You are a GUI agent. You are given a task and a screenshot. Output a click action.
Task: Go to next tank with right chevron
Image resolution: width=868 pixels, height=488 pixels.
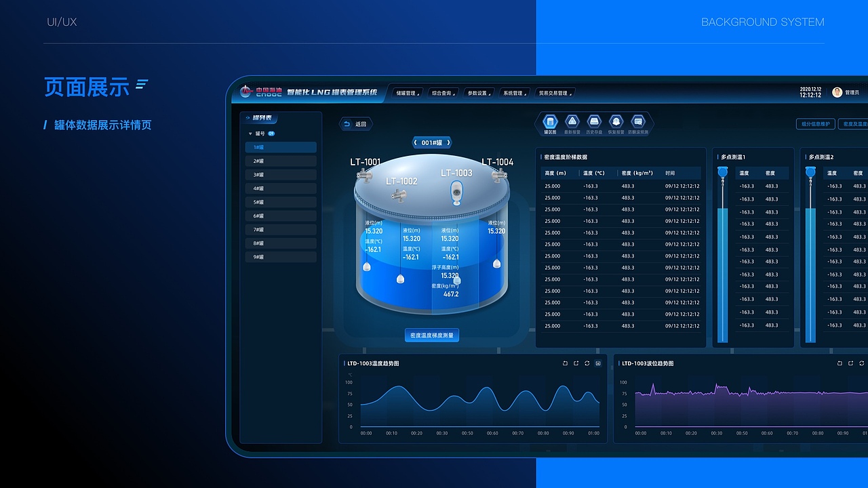click(448, 143)
